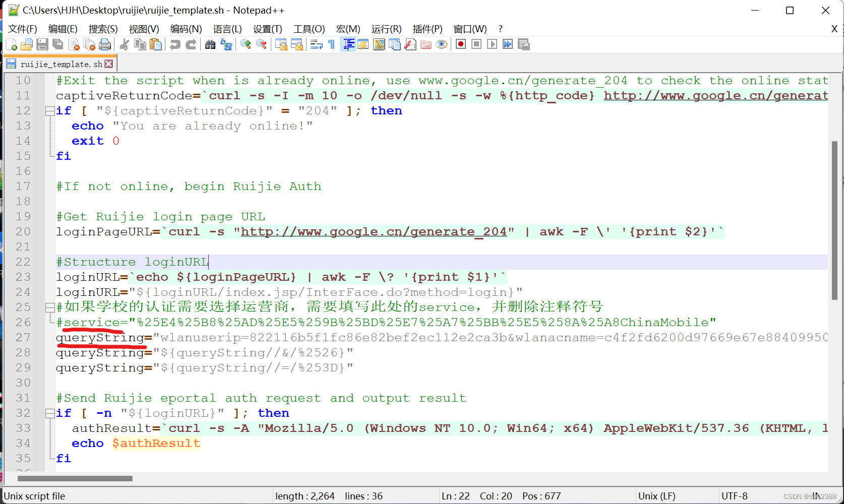Screen dimensions: 844x504
Task: Toggle word wrap
Action: click(317, 44)
